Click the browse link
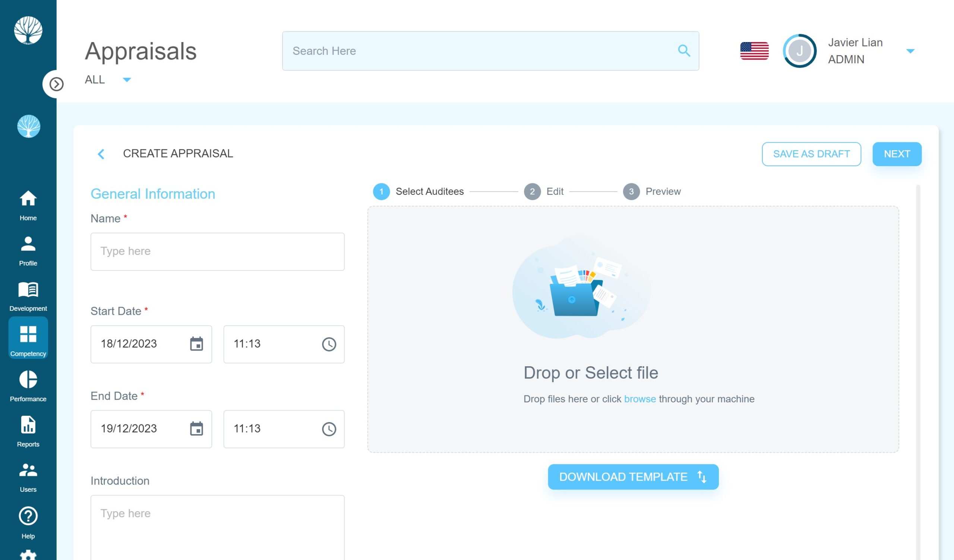 (x=640, y=399)
